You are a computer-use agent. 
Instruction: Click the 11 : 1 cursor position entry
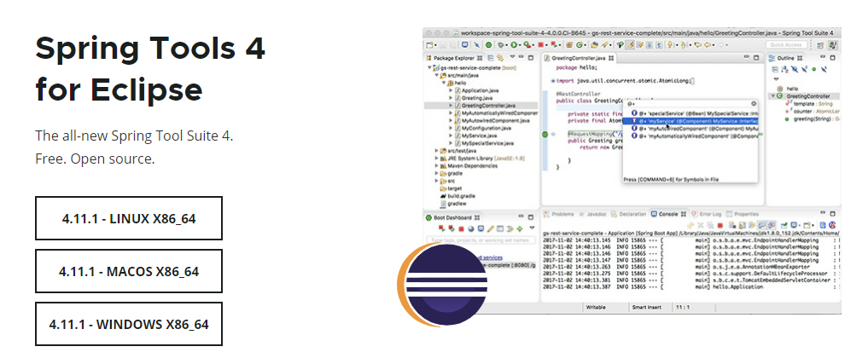point(683,307)
